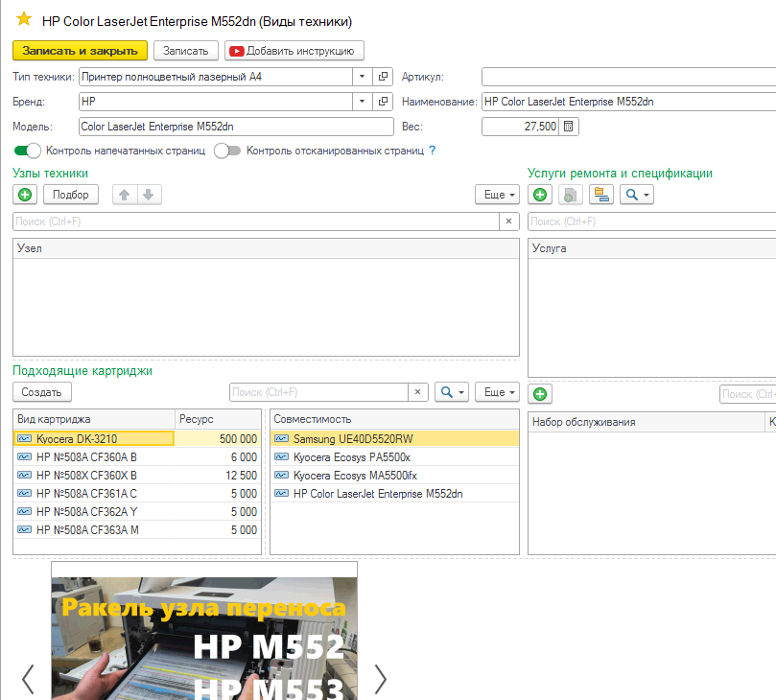Click the help question mark next to the scan control
The width and height of the screenshot is (776, 700).
pyautogui.click(x=432, y=151)
